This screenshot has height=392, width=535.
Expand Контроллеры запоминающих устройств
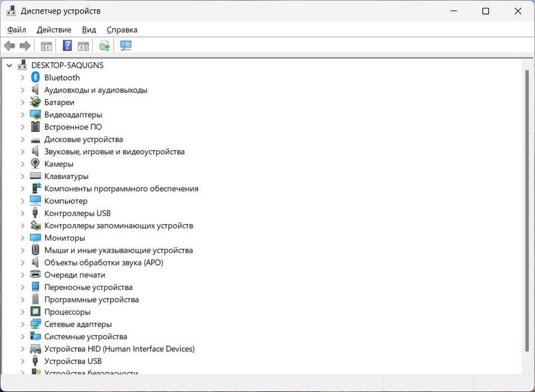(22, 226)
